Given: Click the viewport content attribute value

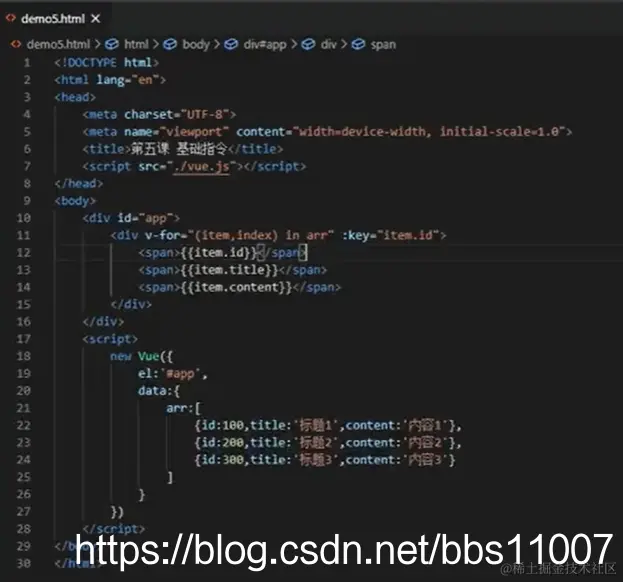Looking at the screenshot, I should [x=428, y=132].
